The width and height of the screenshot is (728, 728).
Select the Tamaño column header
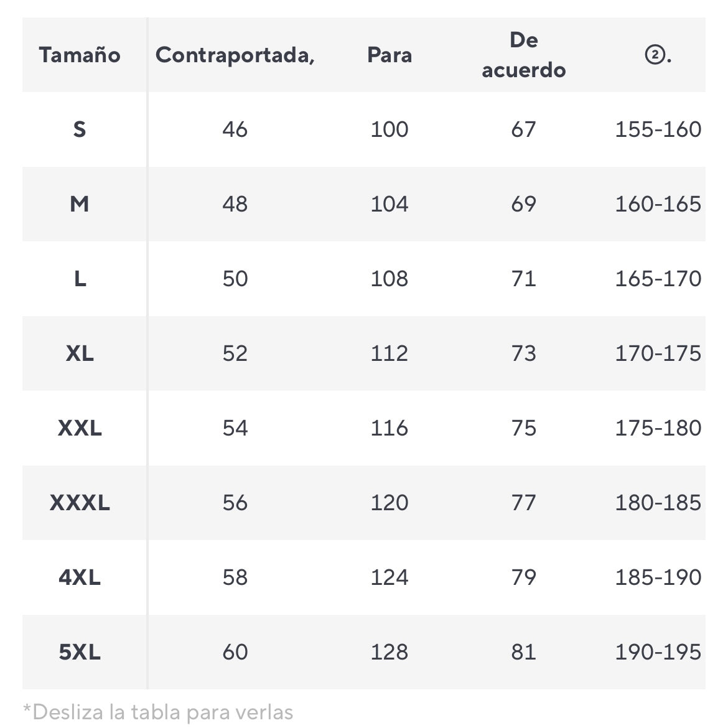[80, 55]
